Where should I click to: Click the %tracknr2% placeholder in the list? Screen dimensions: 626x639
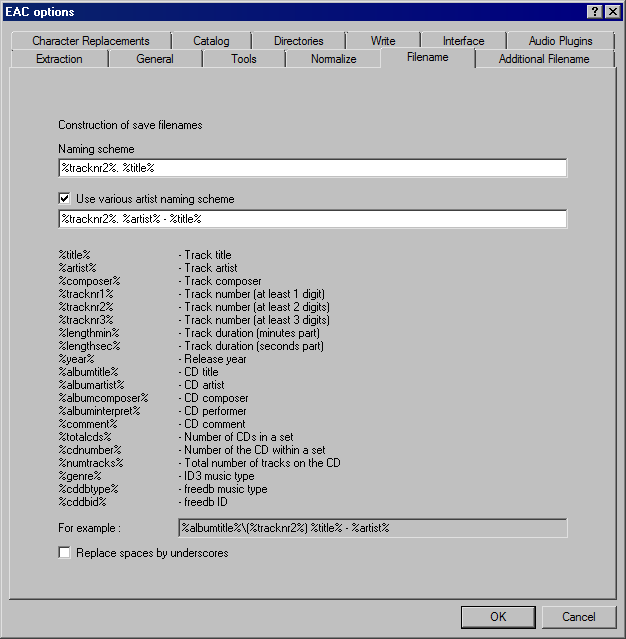[86, 307]
